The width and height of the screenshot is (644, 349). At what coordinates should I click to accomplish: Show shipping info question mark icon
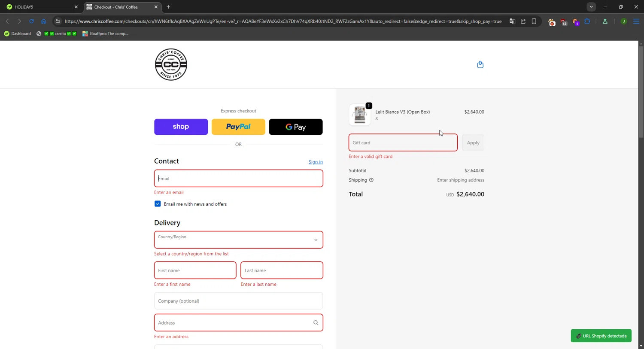tap(371, 180)
